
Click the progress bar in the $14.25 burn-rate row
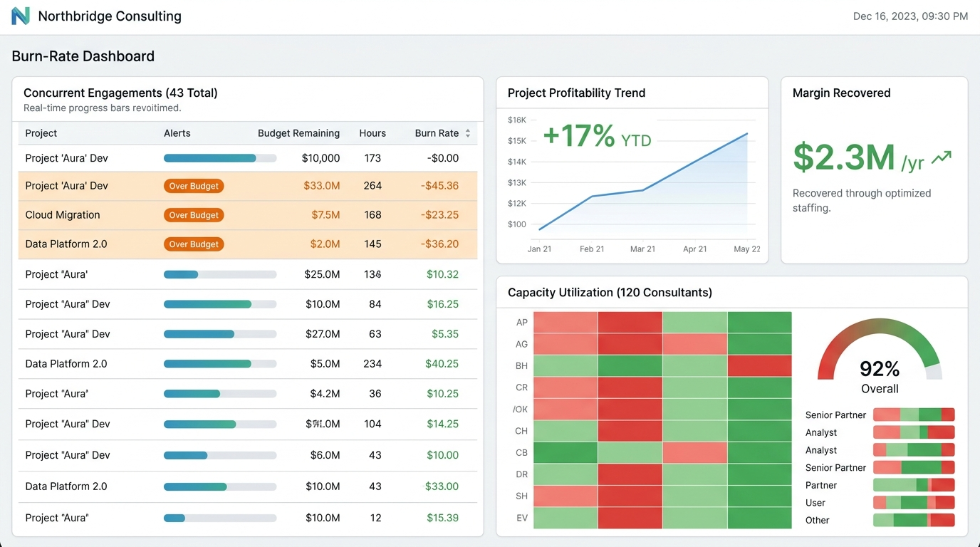pos(220,424)
